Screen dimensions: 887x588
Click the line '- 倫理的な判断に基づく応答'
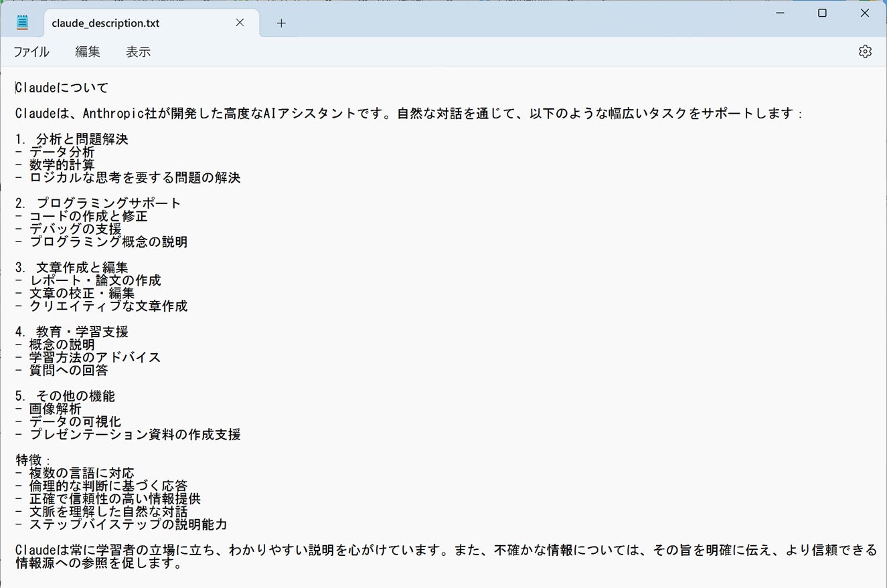click(x=101, y=486)
